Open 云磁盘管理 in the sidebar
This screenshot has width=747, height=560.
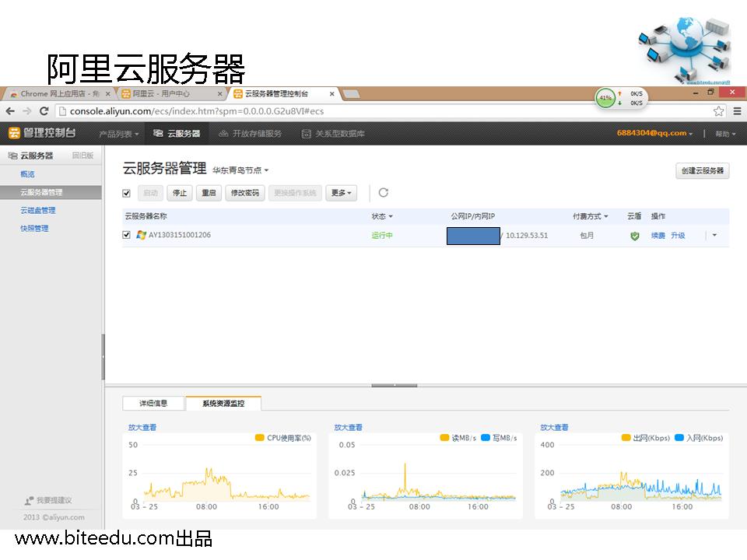37,211
